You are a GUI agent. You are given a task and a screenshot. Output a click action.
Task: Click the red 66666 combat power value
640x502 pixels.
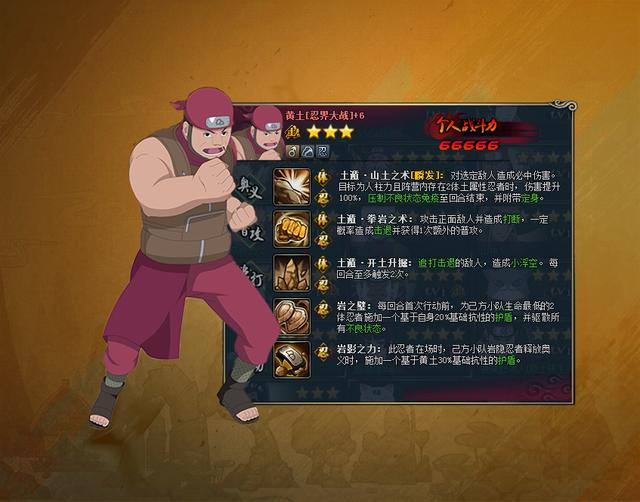coord(469,145)
